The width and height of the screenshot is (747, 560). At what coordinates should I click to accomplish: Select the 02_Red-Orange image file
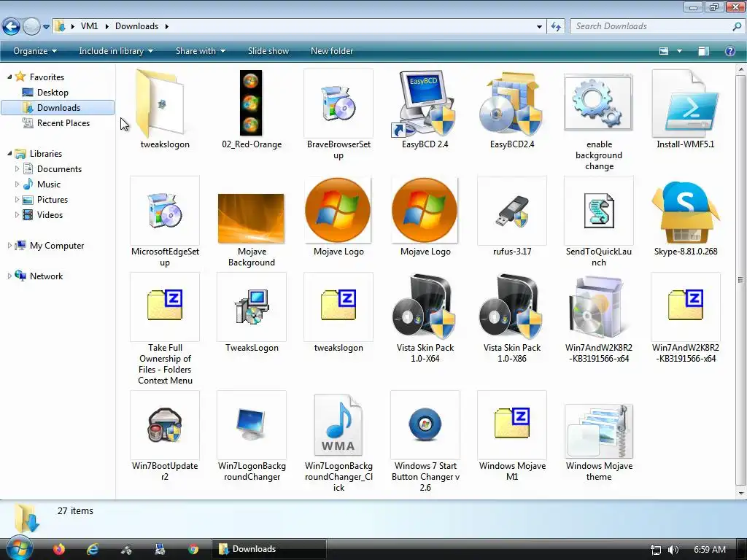click(x=251, y=104)
